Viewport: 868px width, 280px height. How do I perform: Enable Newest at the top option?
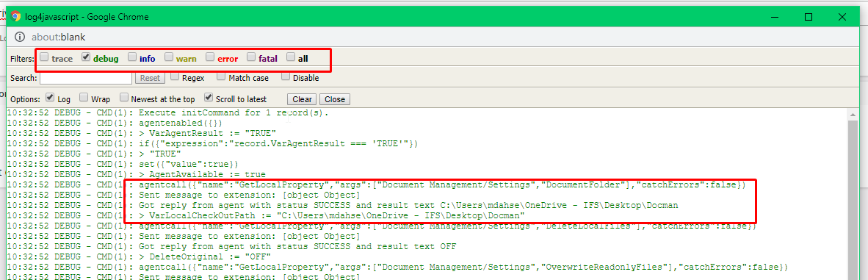click(x=123, y=98)
